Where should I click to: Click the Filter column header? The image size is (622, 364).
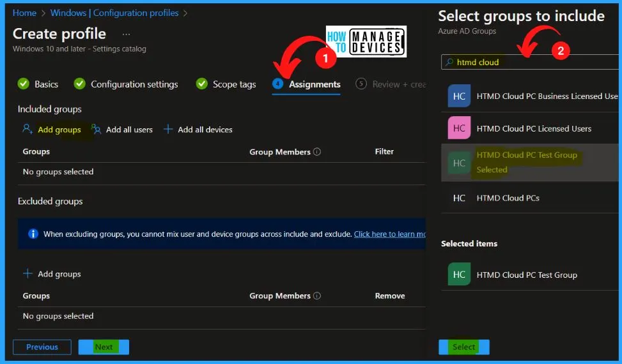[x=384, y=151]
